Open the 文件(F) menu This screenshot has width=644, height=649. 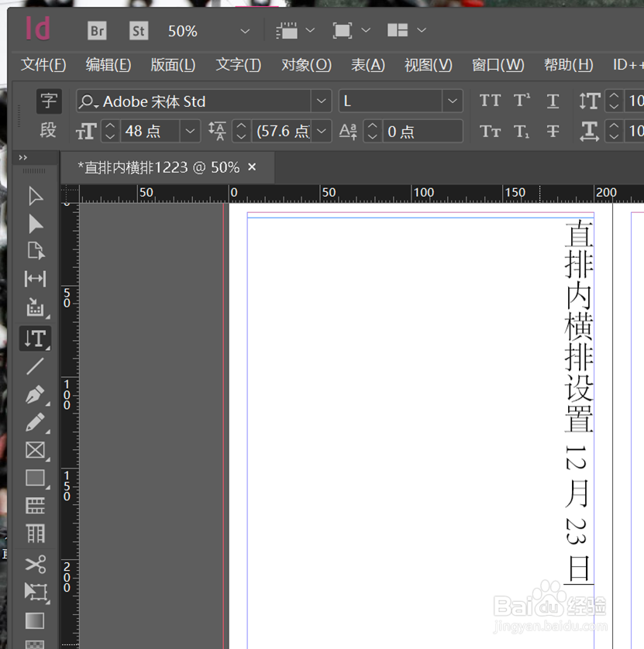[43, 65]
